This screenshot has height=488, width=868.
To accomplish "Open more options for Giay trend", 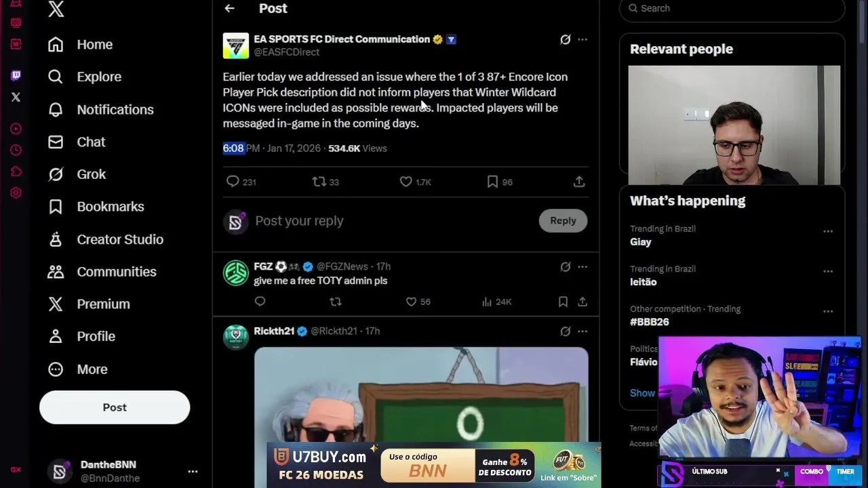I will pos(828,231).
